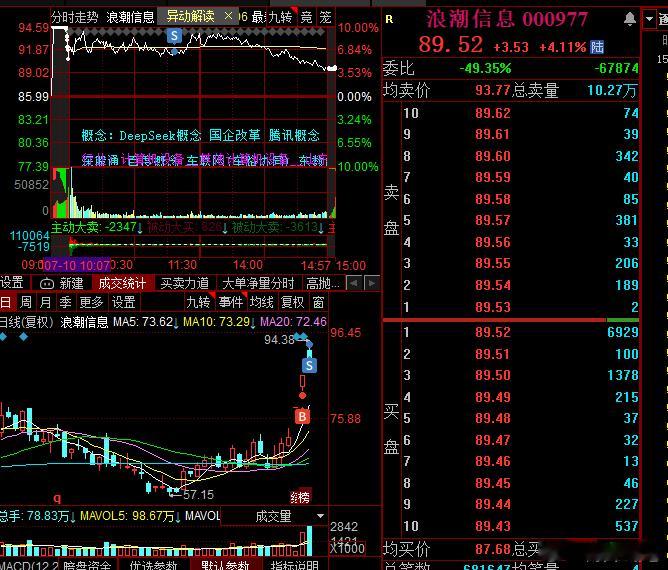Viewport: 668px width, 570px height.
Task: Click the alert bell icon beside stock name
Action: (x=630, y=19)
